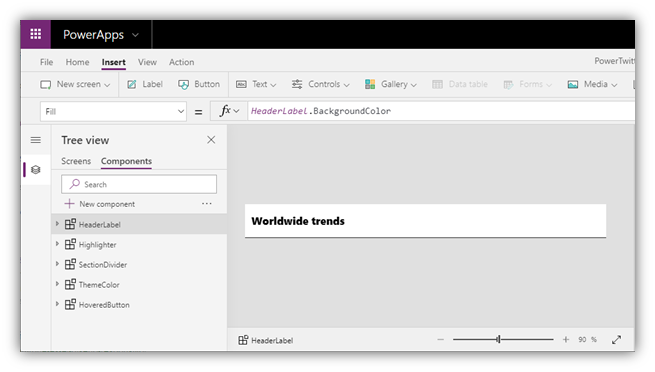Screen dimensions: 655x372
Task: Expand the HoveredButton tree node
Action: coord(57,304)
